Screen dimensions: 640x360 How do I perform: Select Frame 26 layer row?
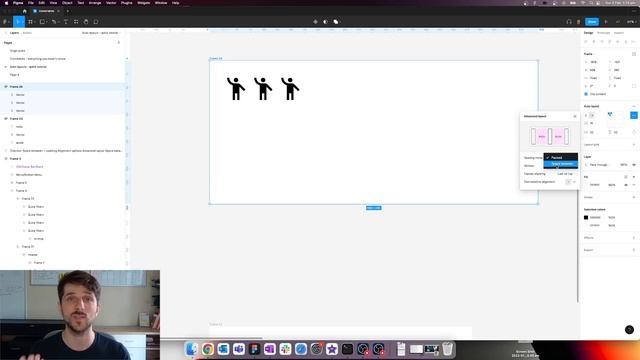63,87
